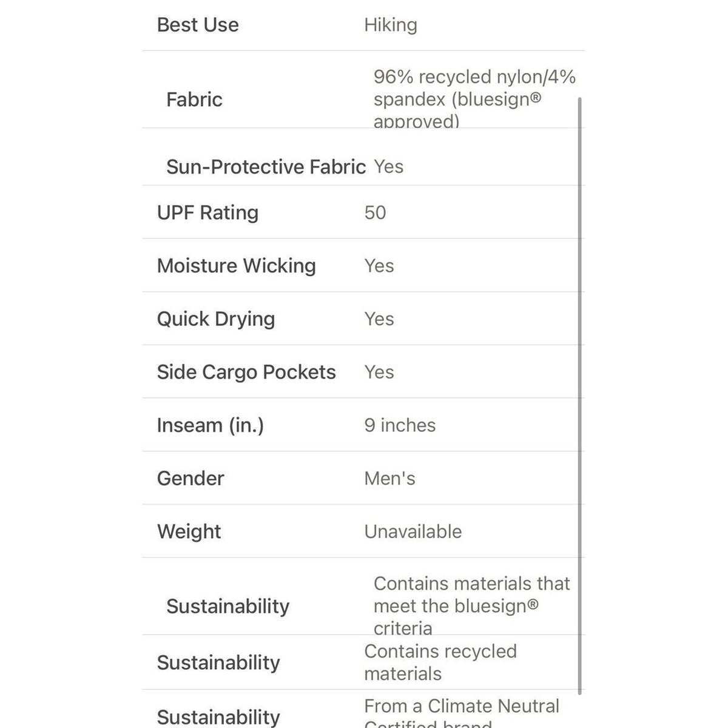Click the Best Use label

tap(198, 25)
